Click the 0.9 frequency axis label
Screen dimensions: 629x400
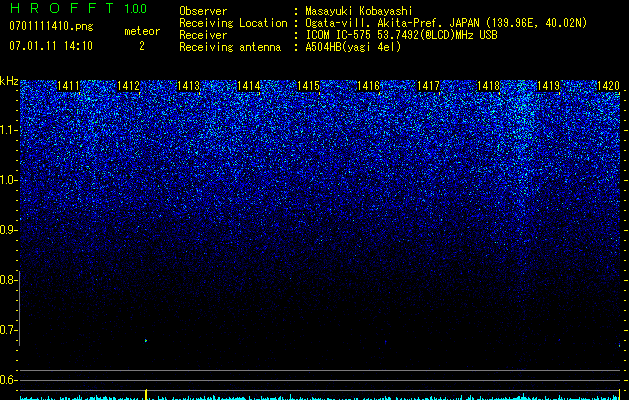point(8,230)
